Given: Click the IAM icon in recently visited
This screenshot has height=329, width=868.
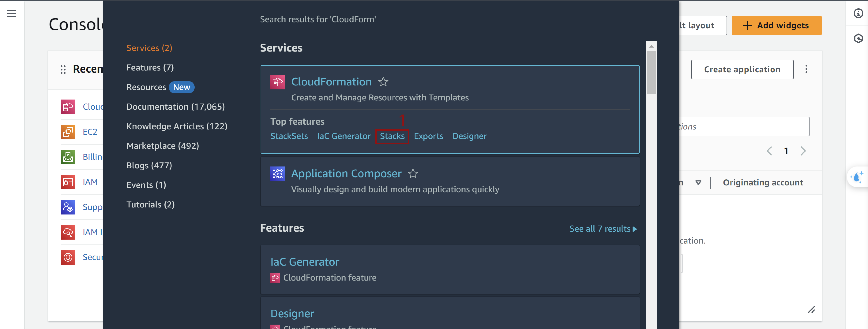Looking at the screenshot, I should click(68, 182).
